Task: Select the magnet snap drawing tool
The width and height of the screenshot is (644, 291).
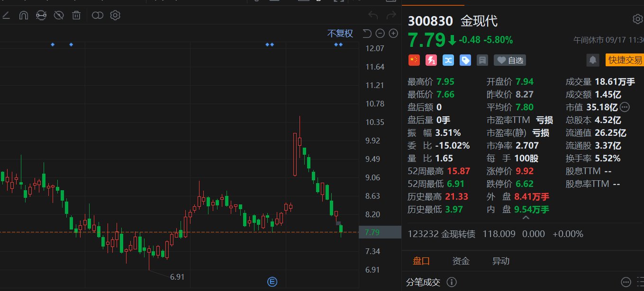Action: [23, 16]
